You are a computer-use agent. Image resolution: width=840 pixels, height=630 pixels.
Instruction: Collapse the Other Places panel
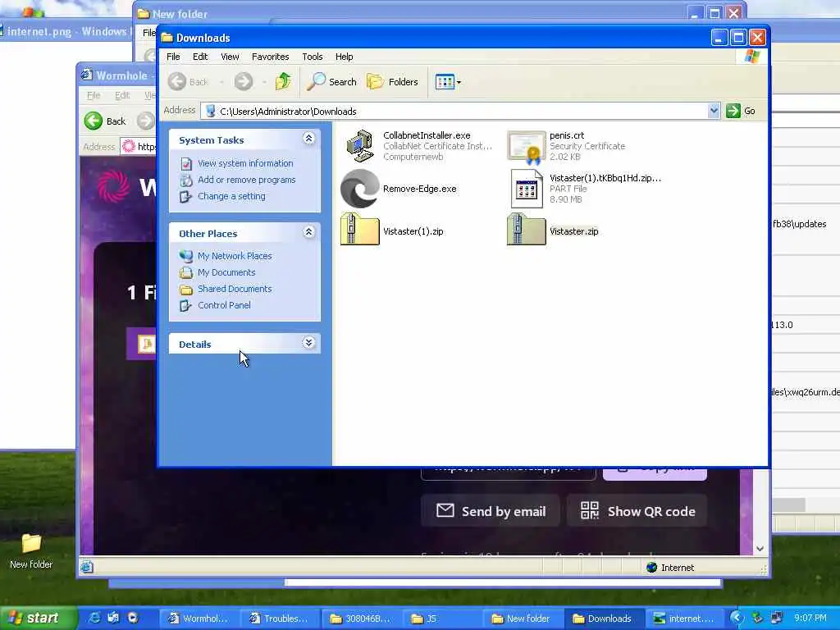coord(308,232)
